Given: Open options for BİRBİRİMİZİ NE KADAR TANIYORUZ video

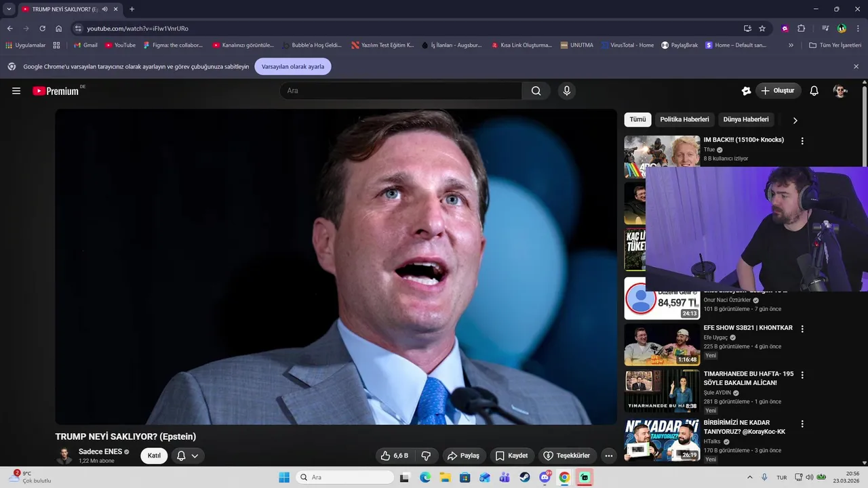Looking at the screenshot, I should pos(802,424).
